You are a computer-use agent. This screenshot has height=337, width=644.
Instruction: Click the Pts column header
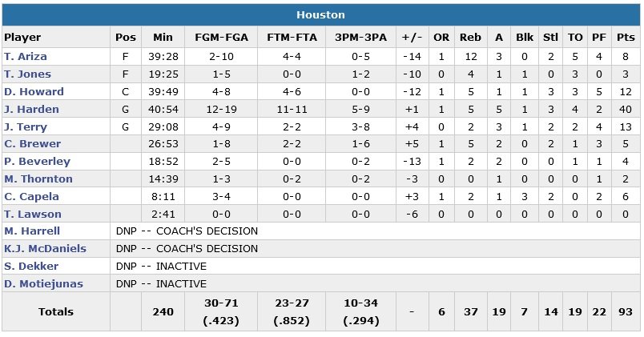626,38
